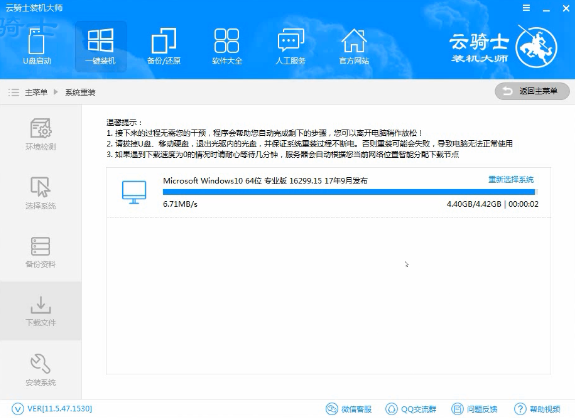Select the 一键装机 toolbar icon

coord(100,47)
